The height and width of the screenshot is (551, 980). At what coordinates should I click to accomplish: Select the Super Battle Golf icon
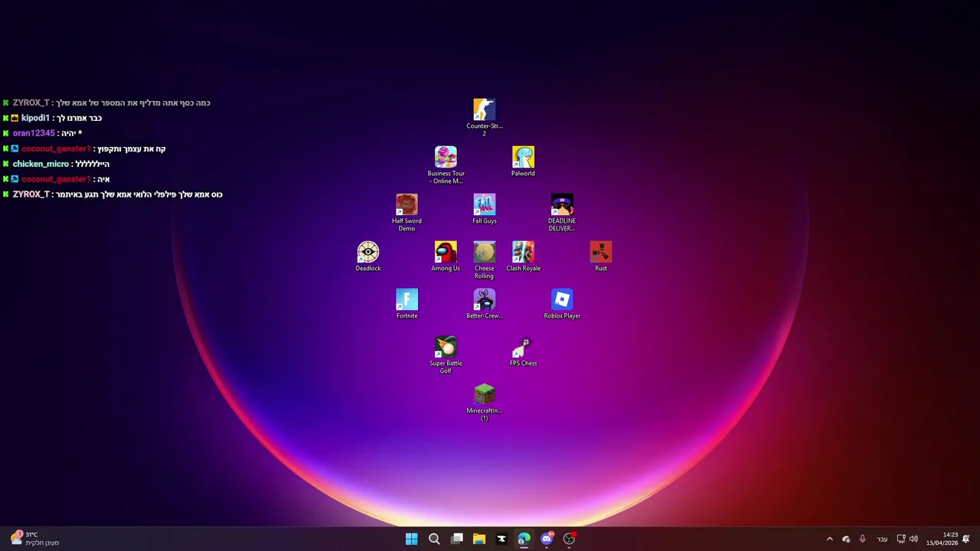pyautogui.click(x=446, y=354)
